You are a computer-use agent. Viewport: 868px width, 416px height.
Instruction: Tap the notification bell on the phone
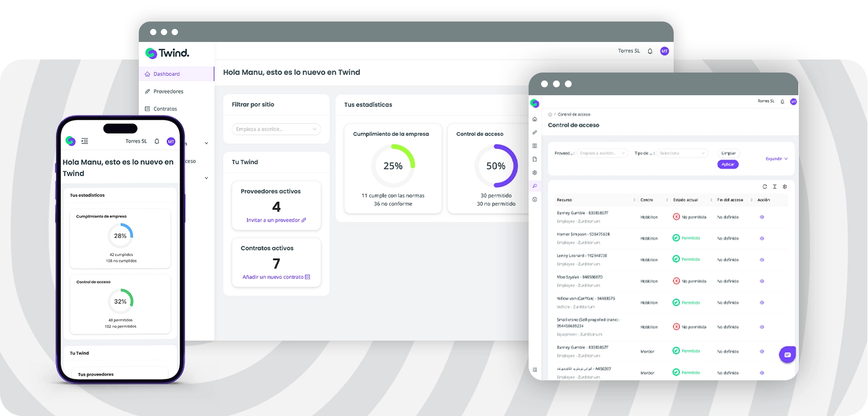coord(157,141)
